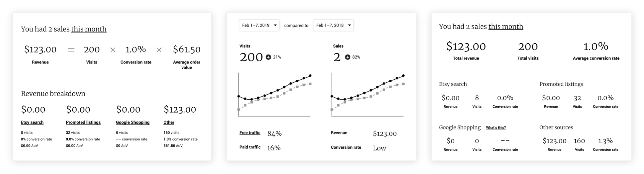Click the down-arrow icon beside Visits 21%

(268, 57)
